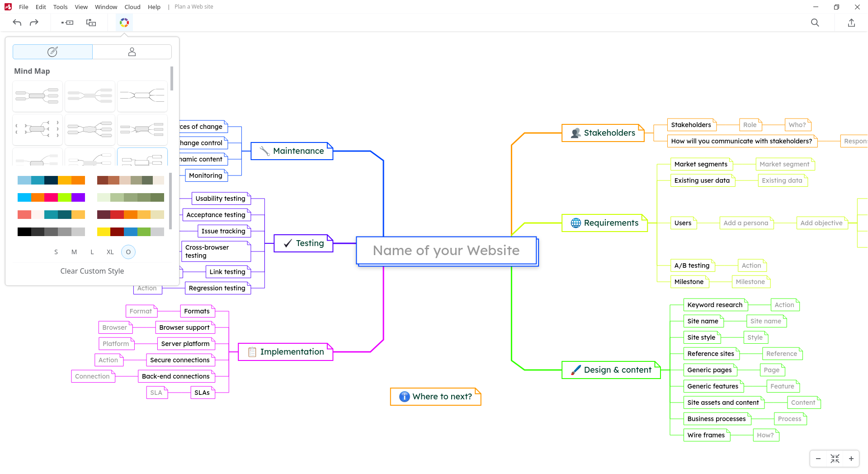Switch to the person tab in style panel
868x474 pixels.
coord(132,52)
